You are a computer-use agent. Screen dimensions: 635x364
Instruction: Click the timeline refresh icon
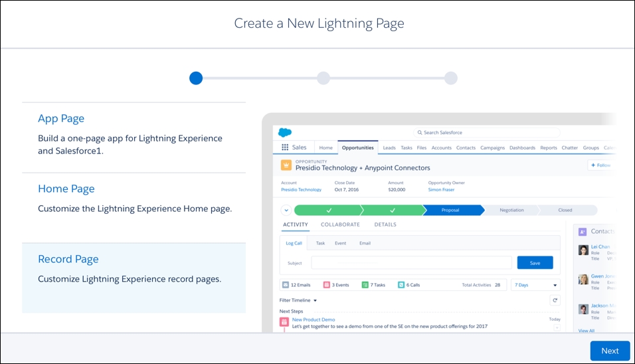click(555, 300)
